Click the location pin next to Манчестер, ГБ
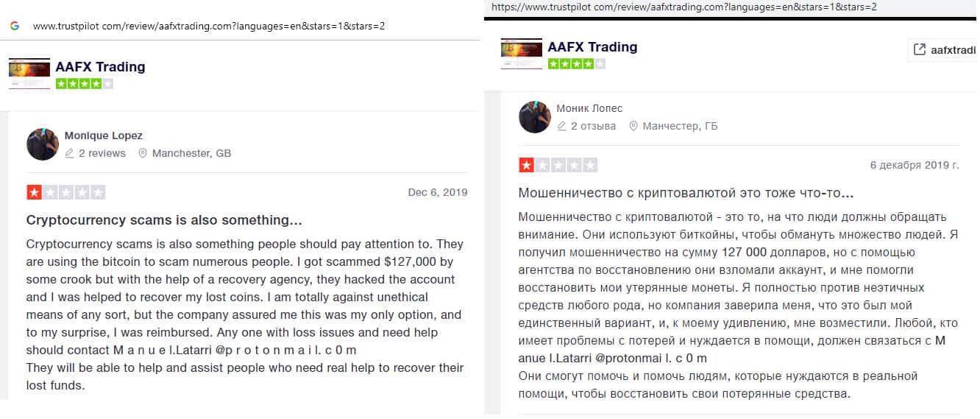 click(633, 126)
